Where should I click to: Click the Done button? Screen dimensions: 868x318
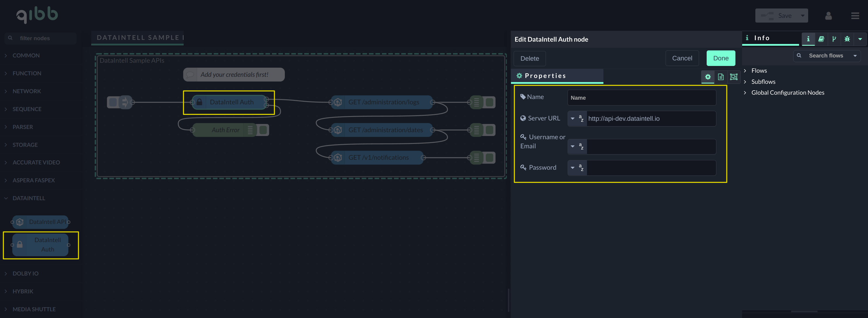(x=720, y=58)
